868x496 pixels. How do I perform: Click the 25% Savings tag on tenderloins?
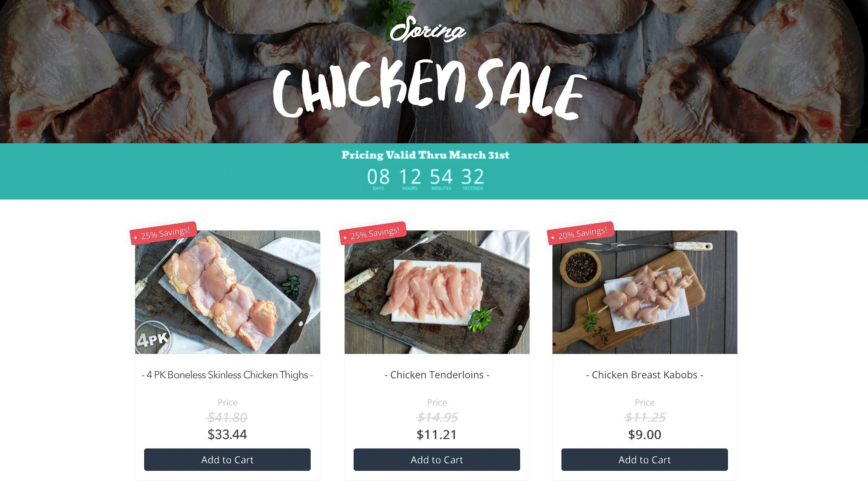pos(373,233)
